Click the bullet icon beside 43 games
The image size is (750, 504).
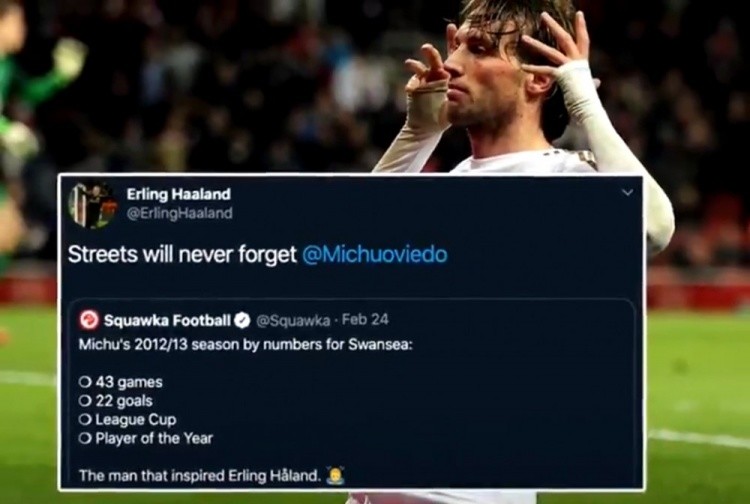[x=85, y=382]
